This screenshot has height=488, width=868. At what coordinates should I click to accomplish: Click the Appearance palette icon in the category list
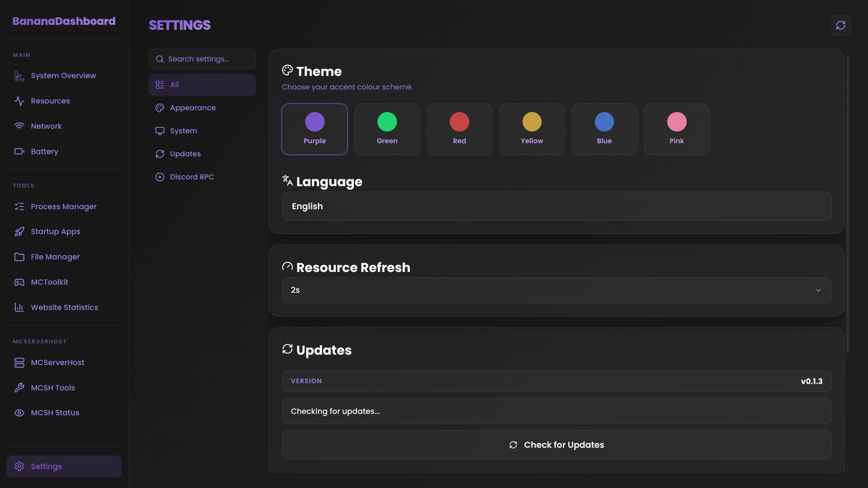[x=160, y=108]
